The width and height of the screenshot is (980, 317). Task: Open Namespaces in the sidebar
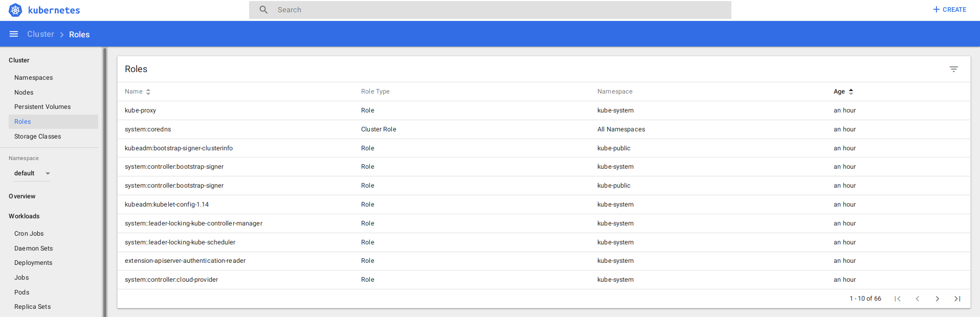34,78
